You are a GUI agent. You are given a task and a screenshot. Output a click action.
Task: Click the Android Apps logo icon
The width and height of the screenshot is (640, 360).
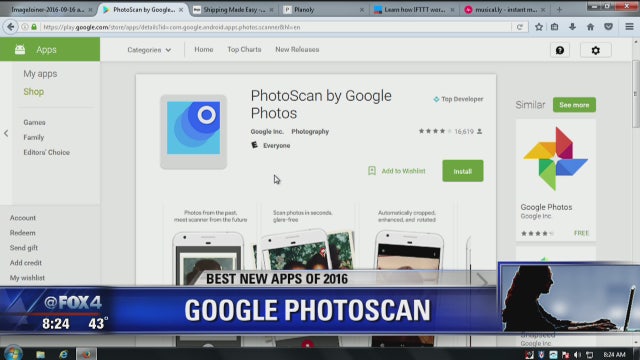[20, 50]
